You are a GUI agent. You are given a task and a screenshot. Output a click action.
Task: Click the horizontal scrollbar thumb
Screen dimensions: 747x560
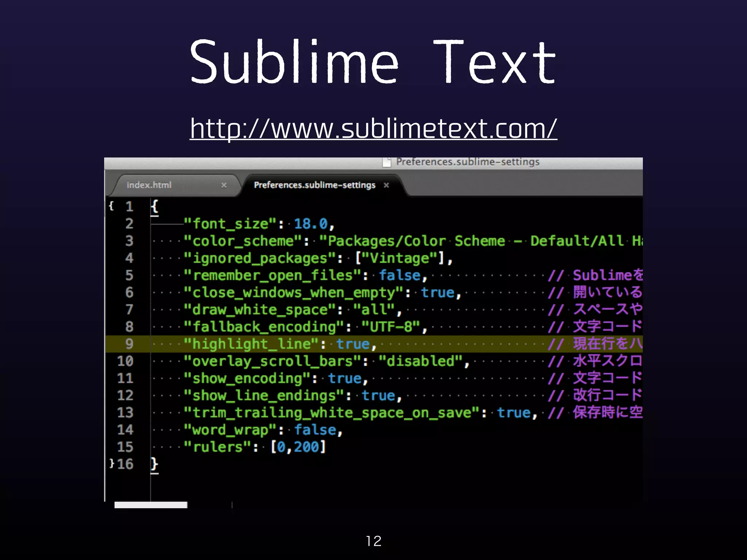click(x=151, y=505)
